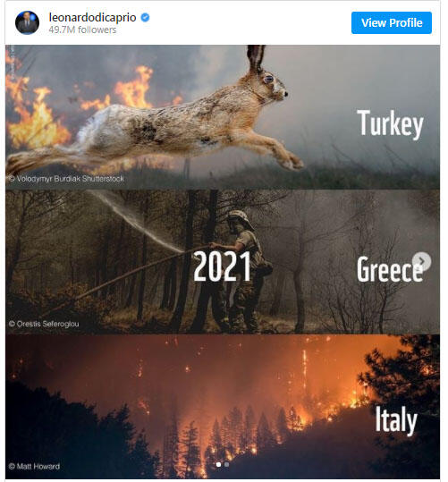Click the Greece label text
This screenshot has height=482, width=448.
tap(389, 269)
